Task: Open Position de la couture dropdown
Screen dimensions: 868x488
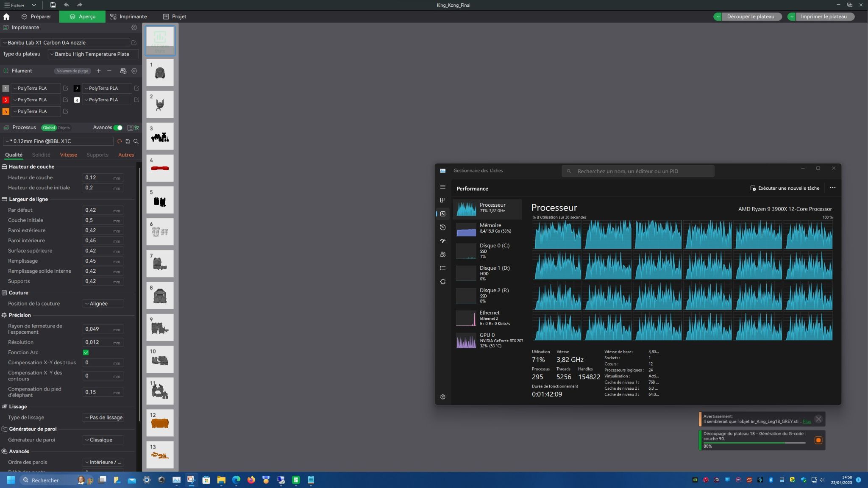Action: click(103, 304)
